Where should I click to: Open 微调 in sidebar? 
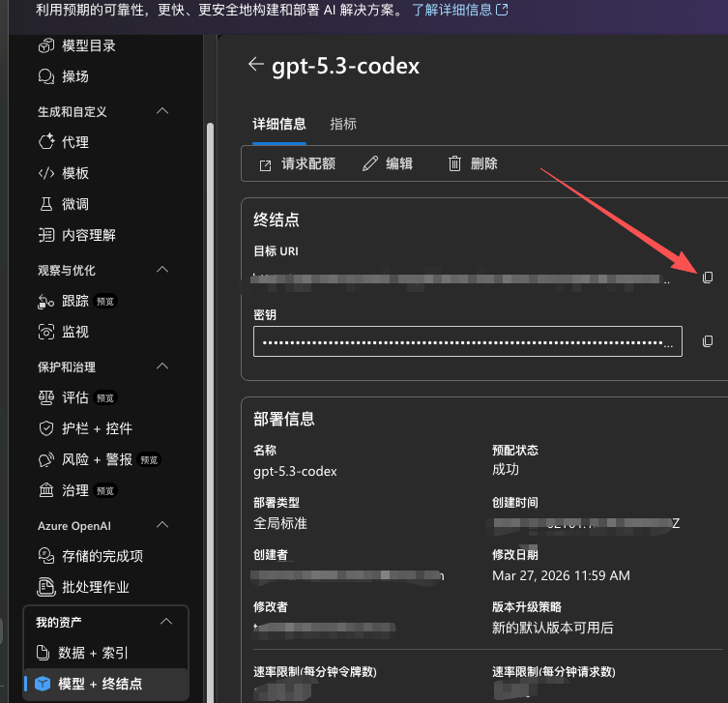pos(75,204)
